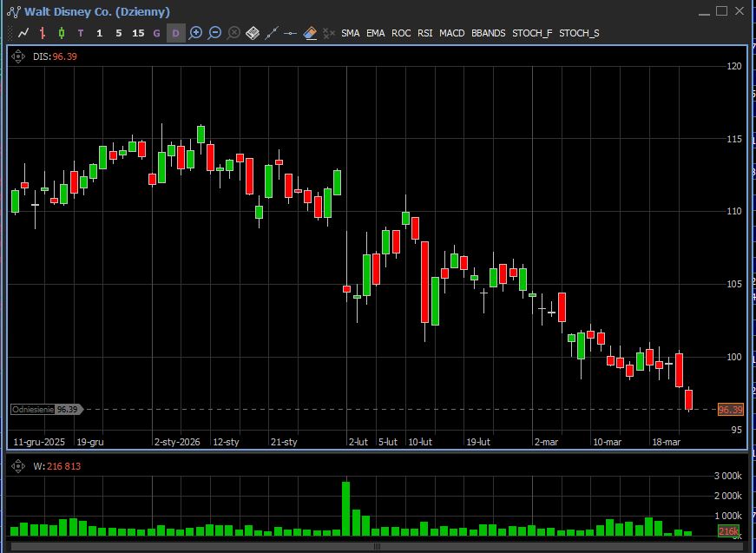Select the trend line drawing tool
The width and height of the screenshot is (756, 553).
tap(272, 33)
